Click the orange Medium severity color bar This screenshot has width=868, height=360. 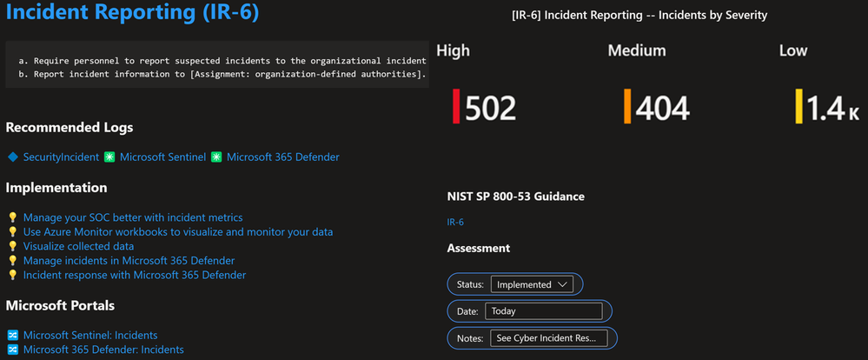point(627,106)
